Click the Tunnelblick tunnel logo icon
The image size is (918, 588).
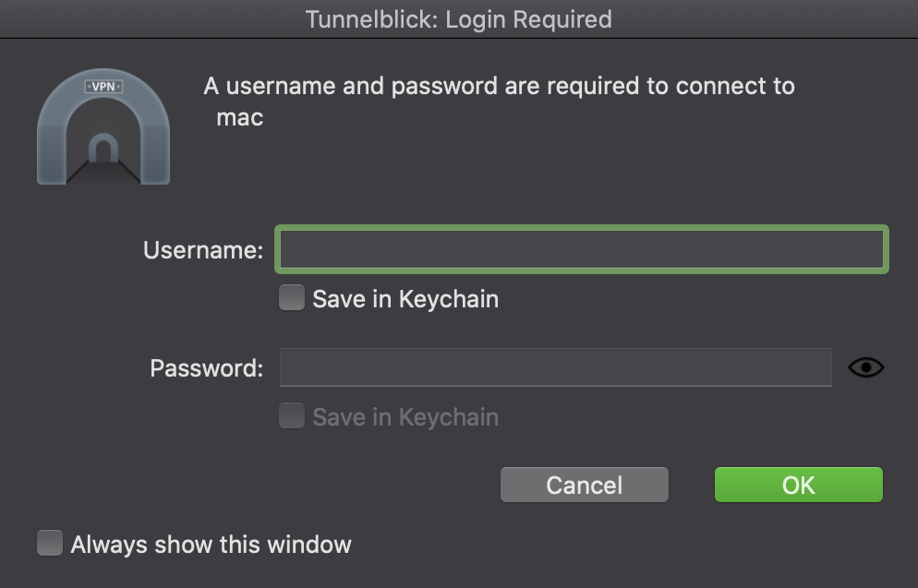(x=103, y=127)
